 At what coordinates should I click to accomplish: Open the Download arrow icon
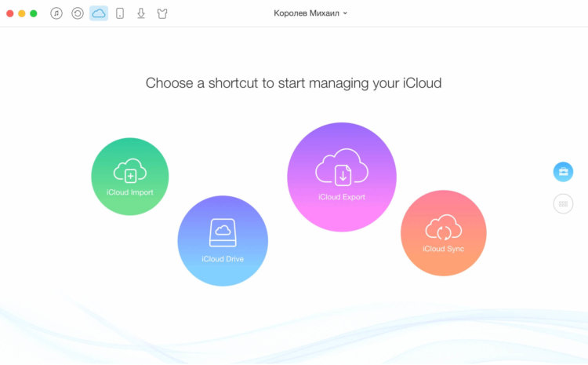(141, 13)
